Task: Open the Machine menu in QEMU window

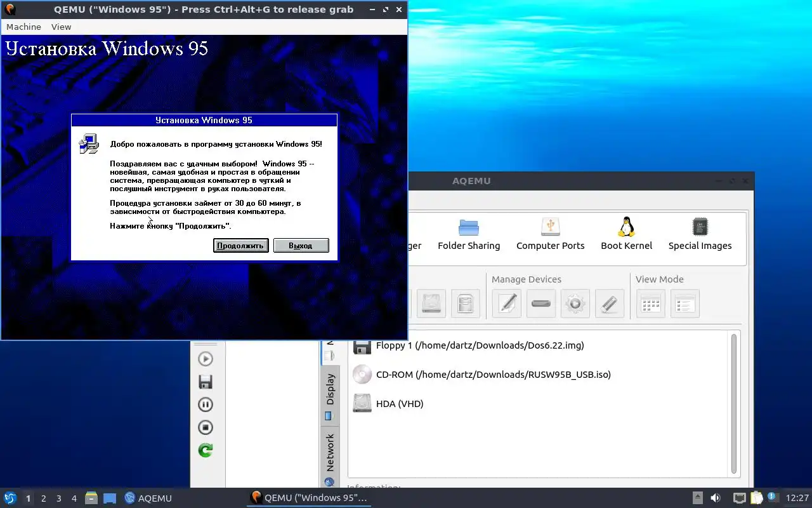Action: pos(23,27)
